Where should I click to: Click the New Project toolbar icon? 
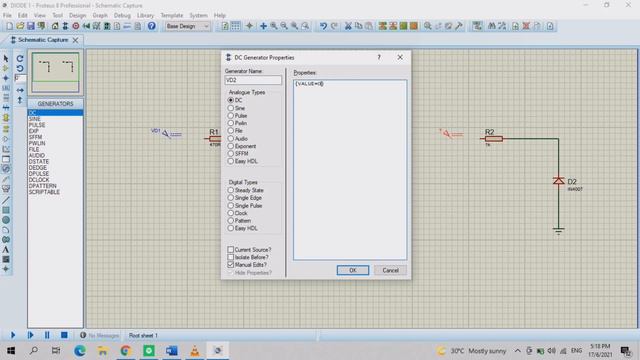[x=9, y=26]
